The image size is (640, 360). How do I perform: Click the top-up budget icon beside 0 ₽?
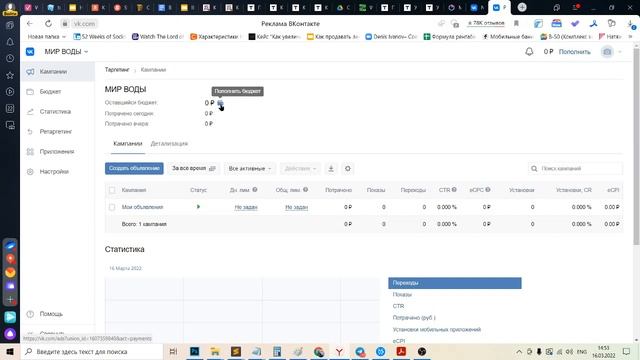click(220, 103)
